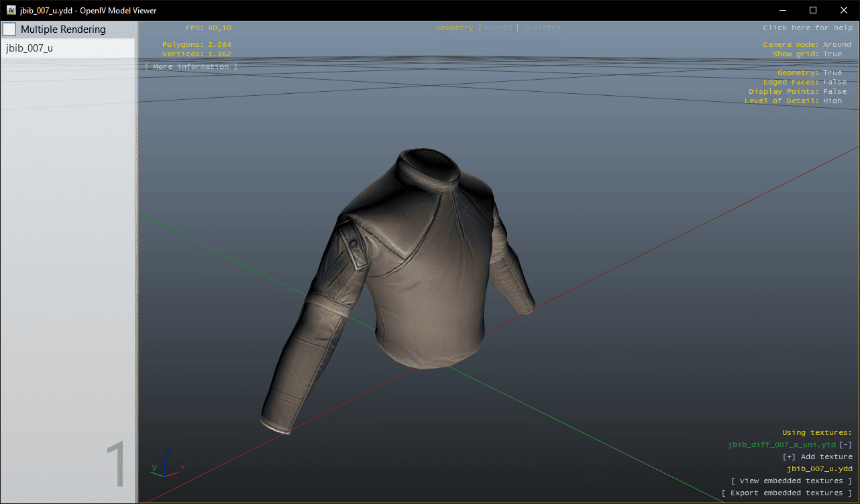Switch to the Skeleton view tab

541,28
